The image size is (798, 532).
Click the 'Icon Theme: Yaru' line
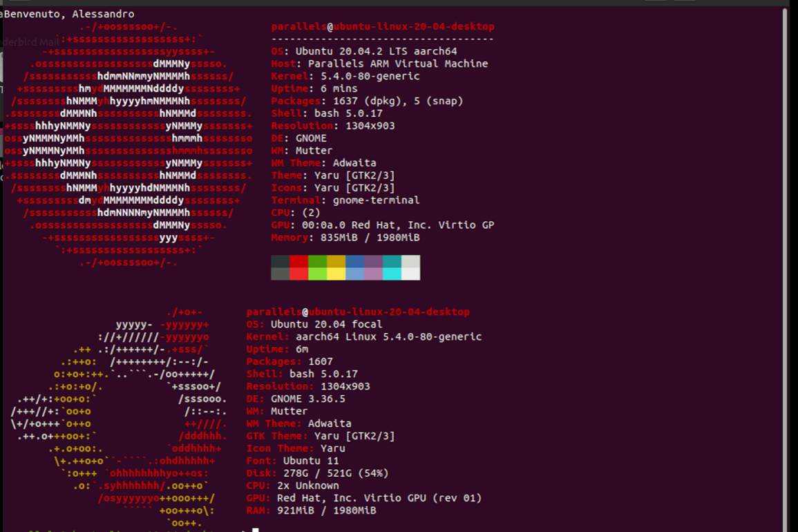pyautogui.click(x=296, y=448)
